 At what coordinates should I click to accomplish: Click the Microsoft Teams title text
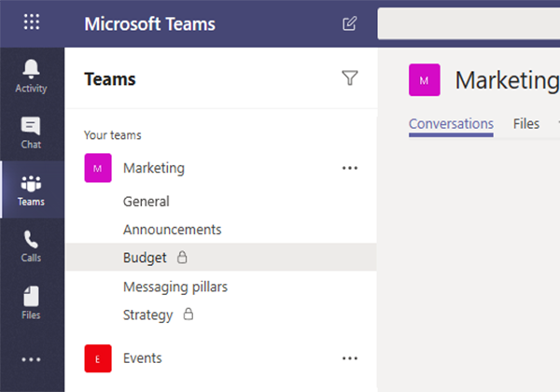[x=149, y=24]
